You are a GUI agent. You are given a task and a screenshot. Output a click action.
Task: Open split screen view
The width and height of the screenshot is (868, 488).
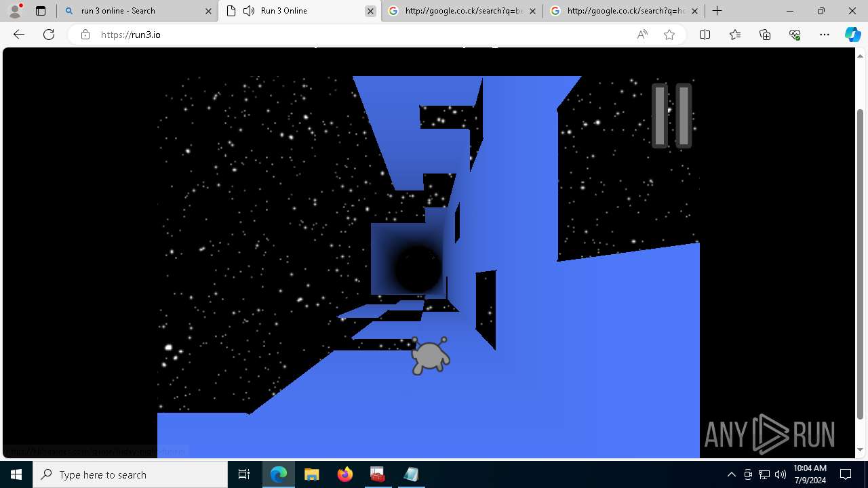(x=705, y=35)
